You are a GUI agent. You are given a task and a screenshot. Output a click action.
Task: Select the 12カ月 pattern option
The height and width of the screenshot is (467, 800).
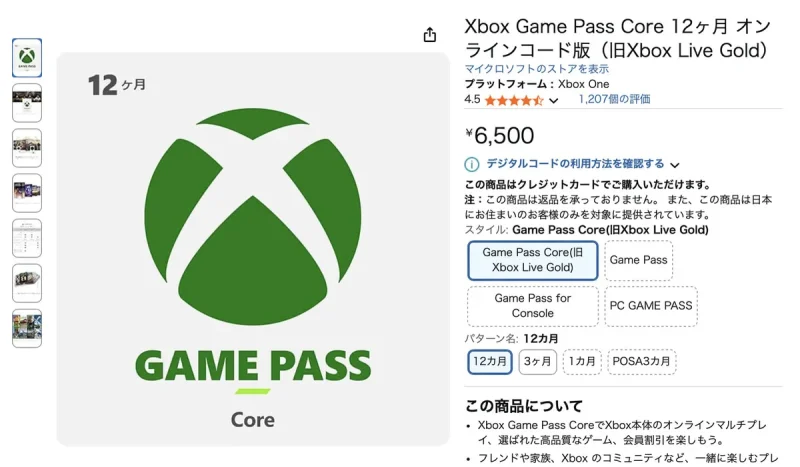[x=490, y=361]
